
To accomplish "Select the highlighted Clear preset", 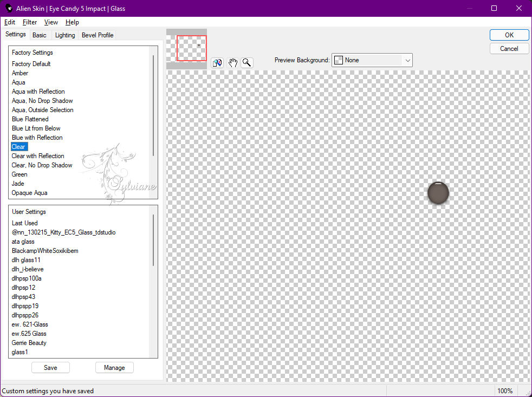I will point(19,147).
